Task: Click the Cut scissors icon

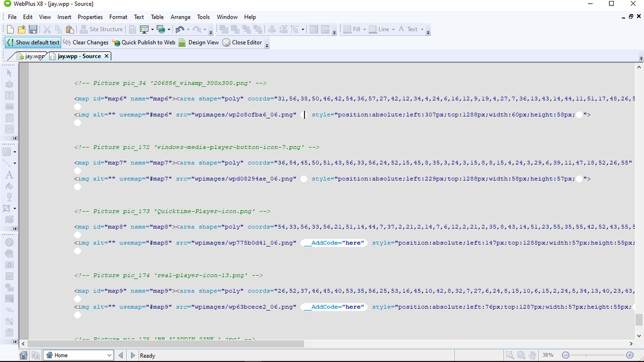Action: (x=47, y=30)
